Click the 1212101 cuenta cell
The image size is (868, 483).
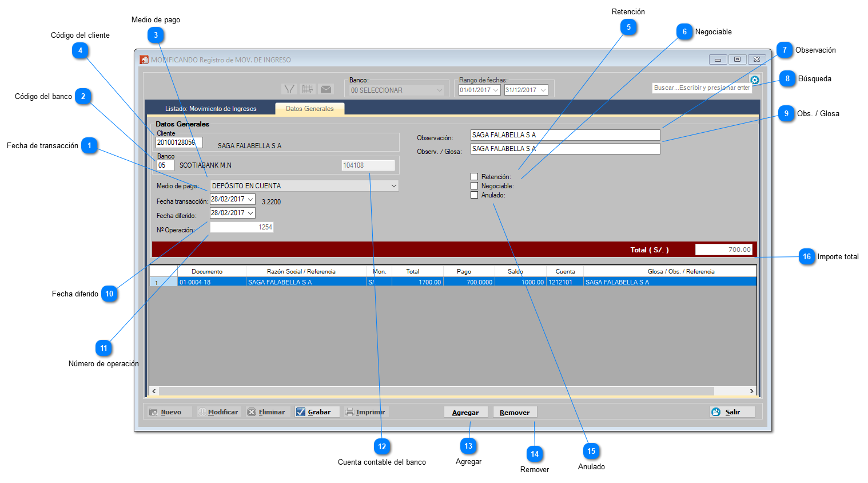565,282
